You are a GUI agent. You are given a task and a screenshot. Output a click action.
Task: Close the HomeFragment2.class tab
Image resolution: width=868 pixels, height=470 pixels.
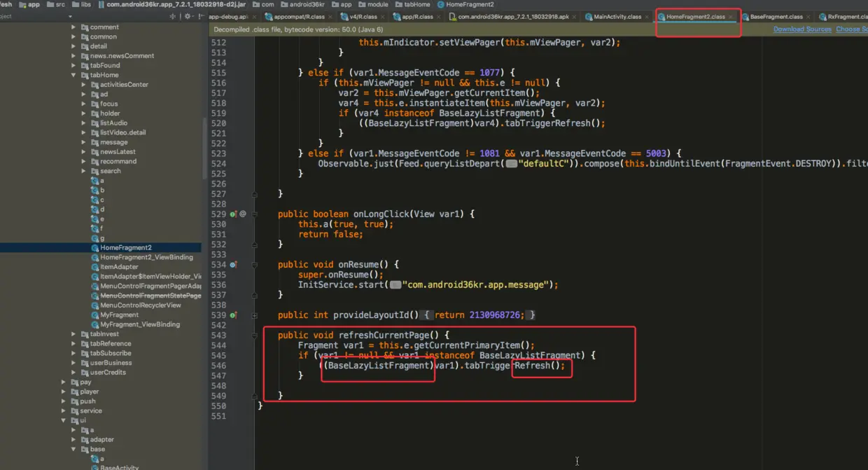click(x=730, y=17)
